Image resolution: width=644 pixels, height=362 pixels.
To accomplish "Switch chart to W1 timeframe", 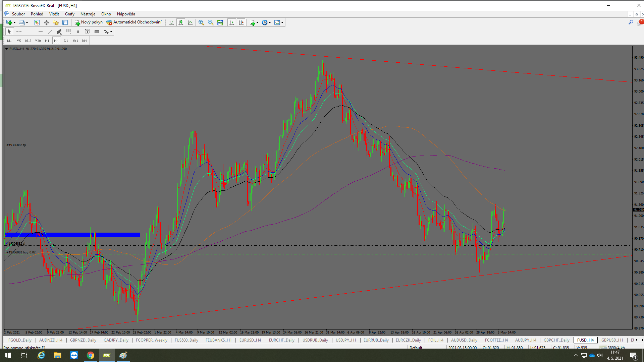I will pos(75,41).
